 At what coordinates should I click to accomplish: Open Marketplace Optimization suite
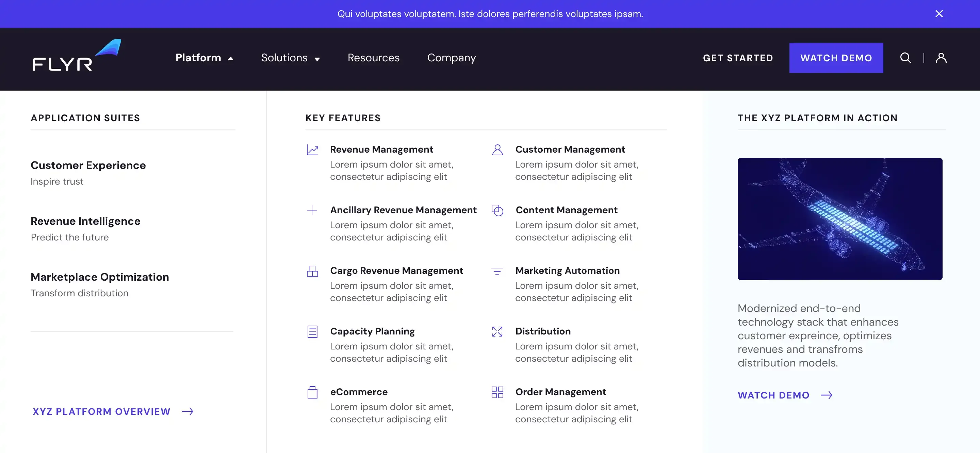click(100, 277)
